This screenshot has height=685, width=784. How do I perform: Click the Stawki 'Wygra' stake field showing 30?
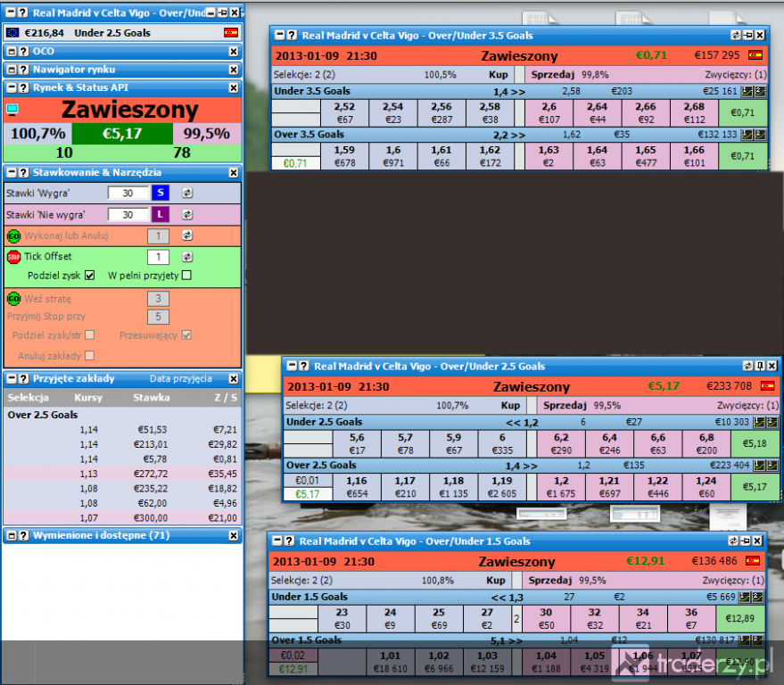128,193
